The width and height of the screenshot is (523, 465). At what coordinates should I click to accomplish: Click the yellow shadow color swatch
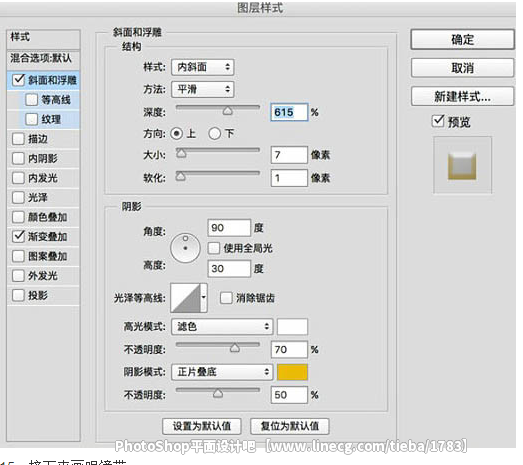[x=292, y=372]
